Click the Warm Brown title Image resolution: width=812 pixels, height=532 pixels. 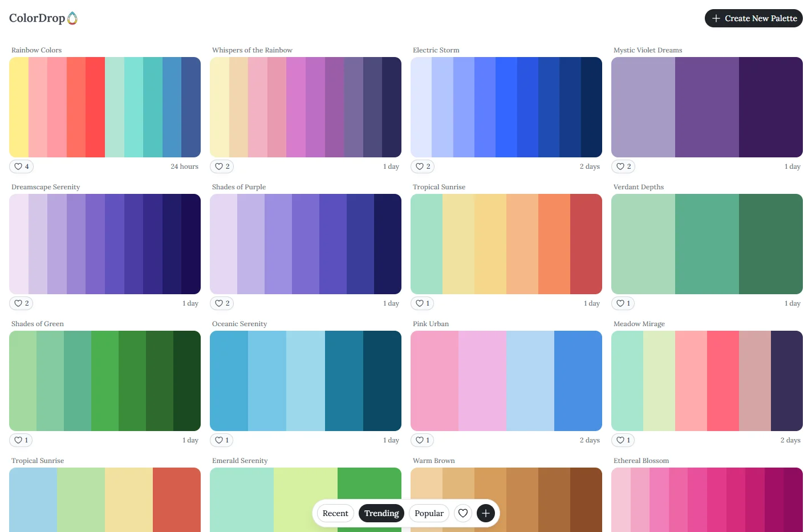434,461
